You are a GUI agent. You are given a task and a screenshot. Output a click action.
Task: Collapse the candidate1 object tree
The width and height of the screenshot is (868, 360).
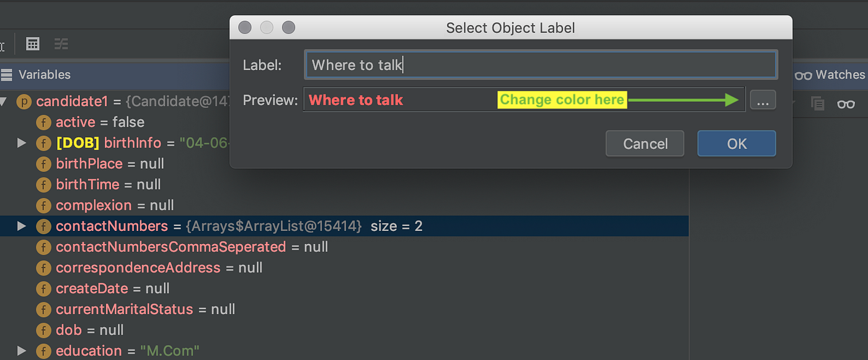6,101
